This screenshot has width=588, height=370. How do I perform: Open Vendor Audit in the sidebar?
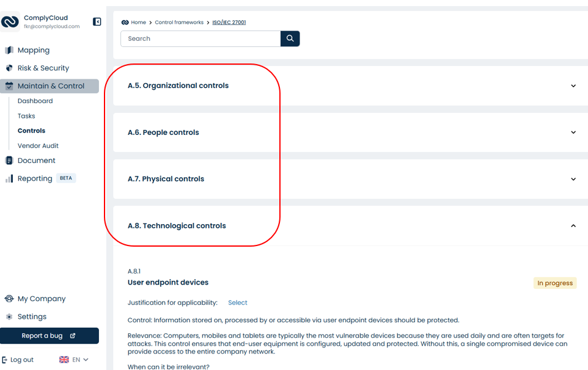pyautogui.click(x=38, y=146)
